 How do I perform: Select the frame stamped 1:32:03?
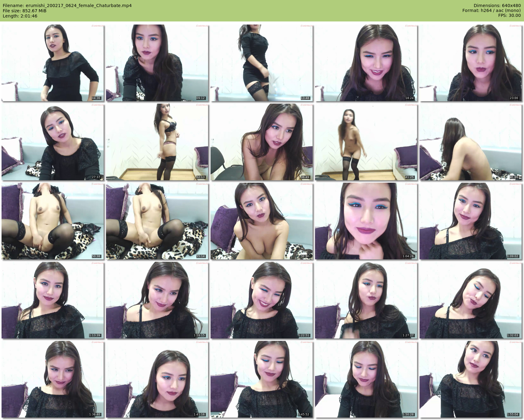(x=471, y=300)
